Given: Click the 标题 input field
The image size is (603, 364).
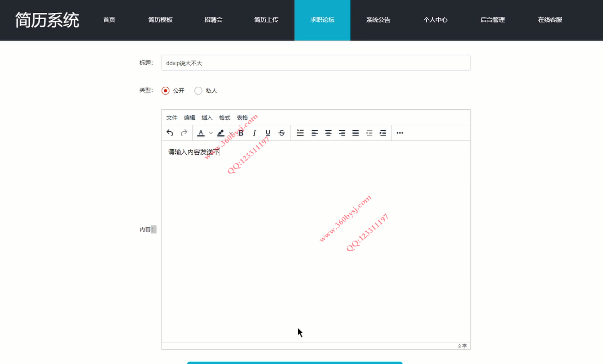Looking at the screenshot, I should [316, 63].
